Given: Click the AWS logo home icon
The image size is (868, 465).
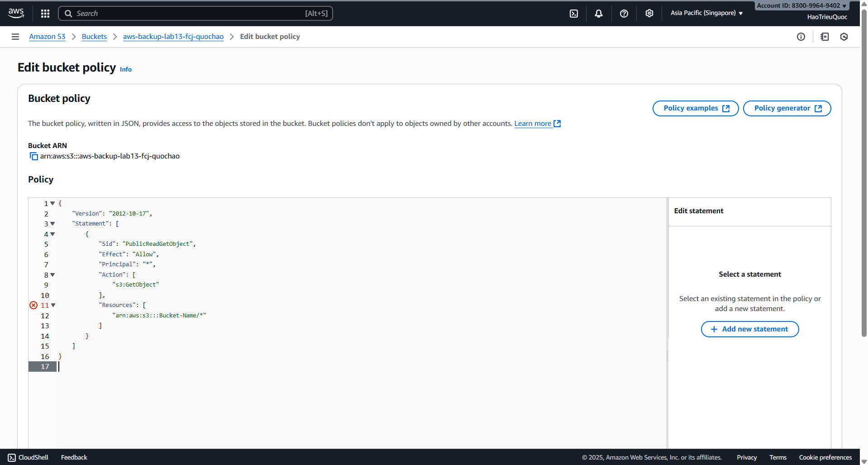Looking at the screenshot, I should tap(16, 13).
